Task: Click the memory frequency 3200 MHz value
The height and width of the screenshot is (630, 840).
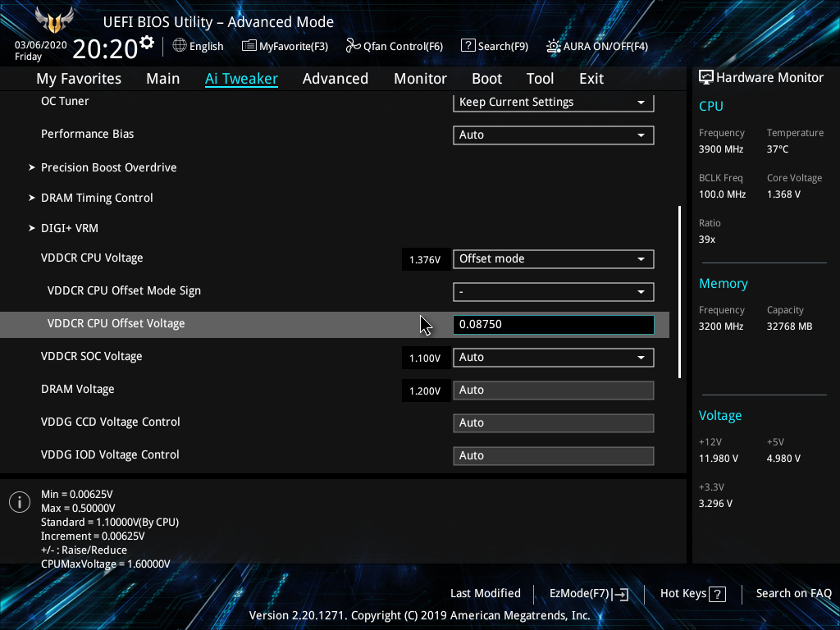Action: coord(721,326)
